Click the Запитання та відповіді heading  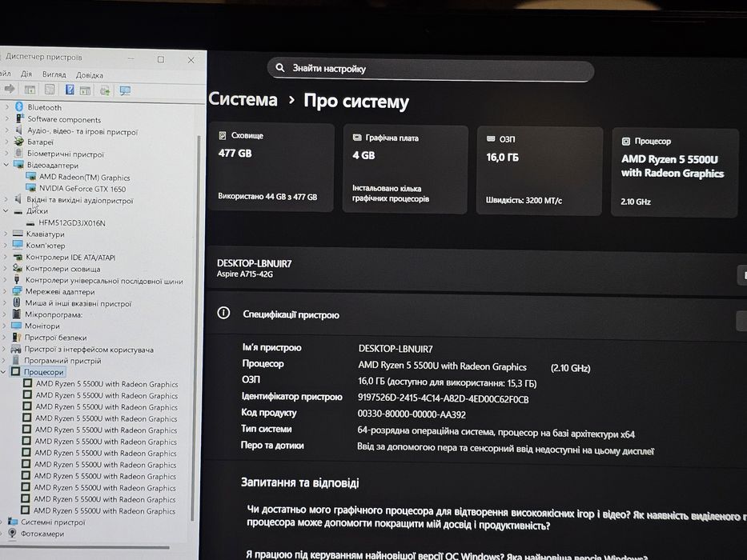[299, 482]
